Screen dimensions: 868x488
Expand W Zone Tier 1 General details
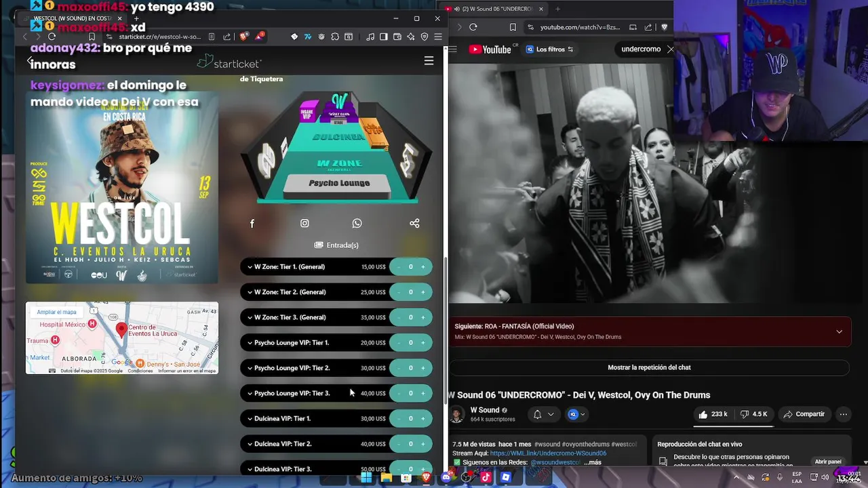coord(250,267)
